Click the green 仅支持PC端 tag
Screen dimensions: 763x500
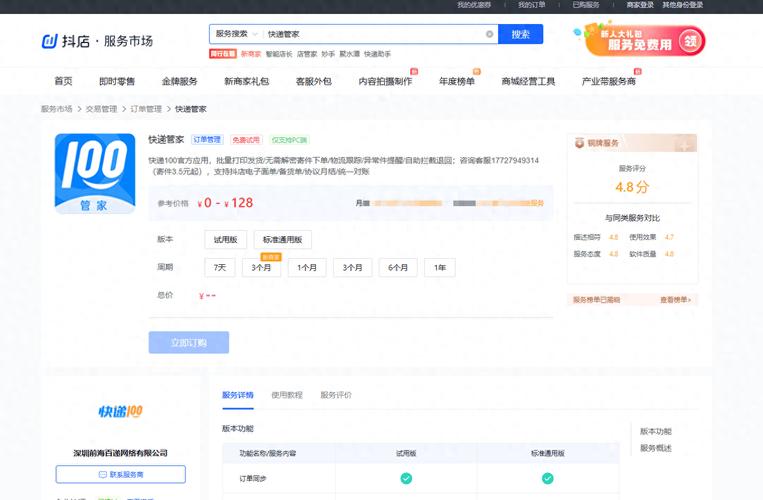[x=290, y=140]
